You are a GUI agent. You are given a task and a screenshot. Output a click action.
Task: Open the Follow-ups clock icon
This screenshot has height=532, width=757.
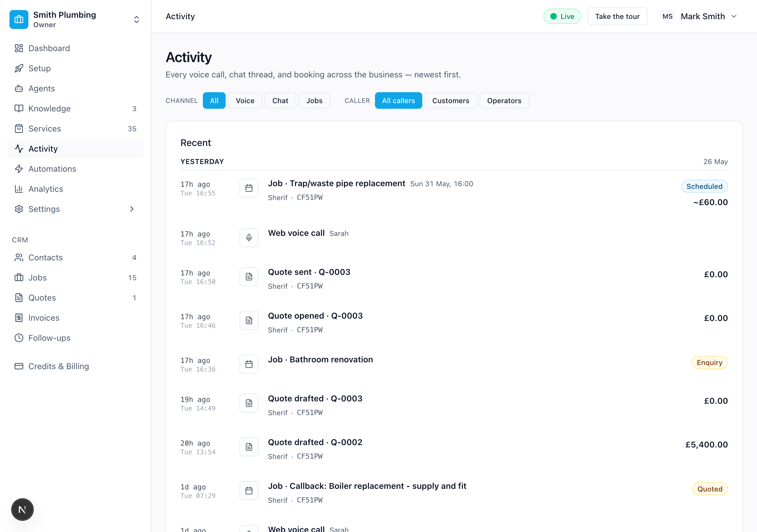pos(19,338)
